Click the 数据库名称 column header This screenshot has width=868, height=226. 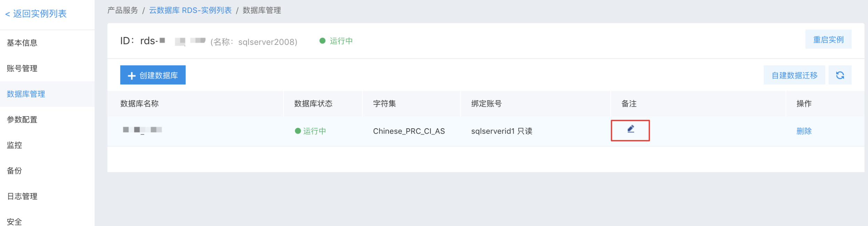point(139,104)
